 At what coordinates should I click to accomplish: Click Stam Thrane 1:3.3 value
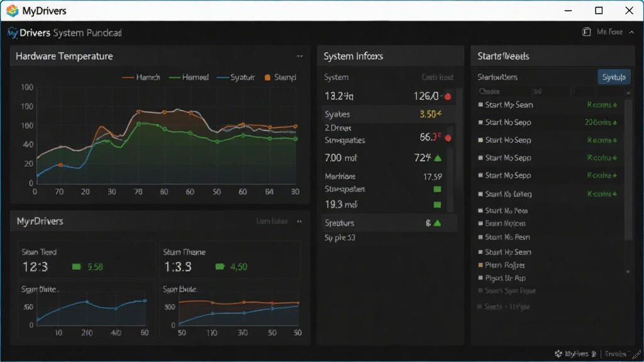click(178, 267)
